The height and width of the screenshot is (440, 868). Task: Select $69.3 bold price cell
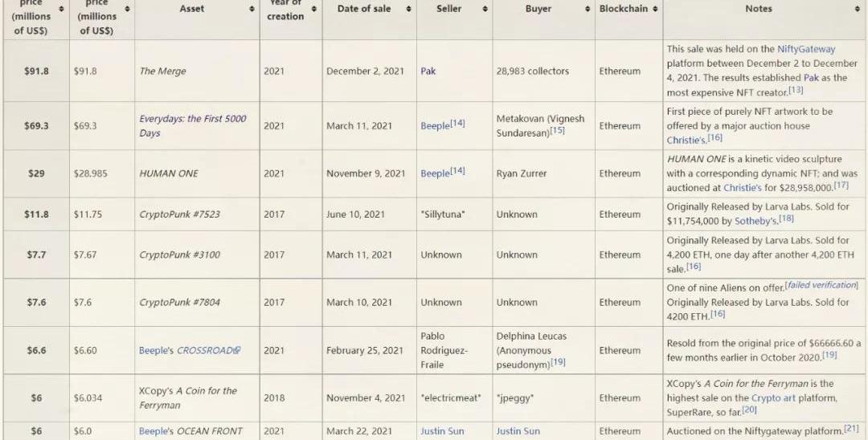pos(36,126)
